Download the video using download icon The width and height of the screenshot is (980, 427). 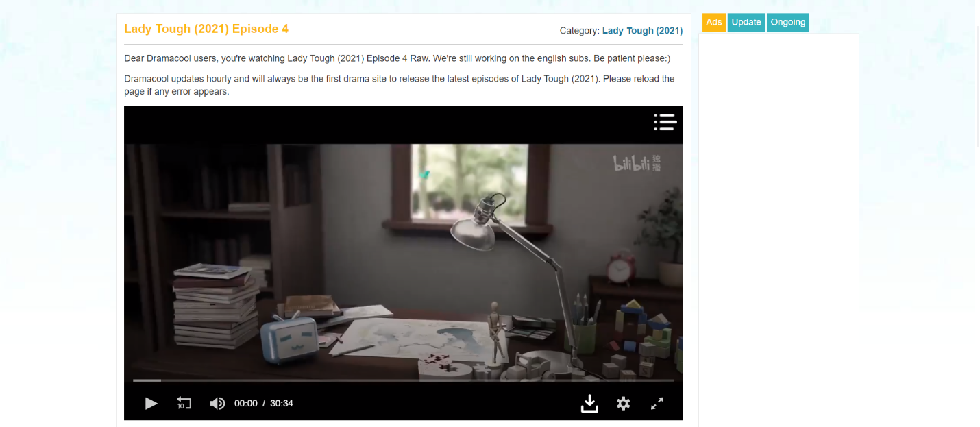click(589, 404)
